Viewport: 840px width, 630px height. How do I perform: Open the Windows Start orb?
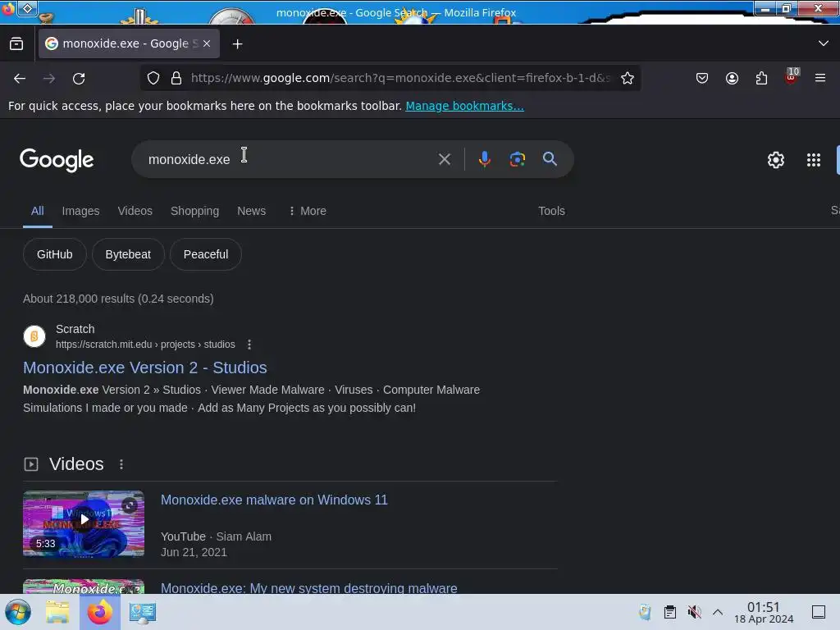click(18, 612)
